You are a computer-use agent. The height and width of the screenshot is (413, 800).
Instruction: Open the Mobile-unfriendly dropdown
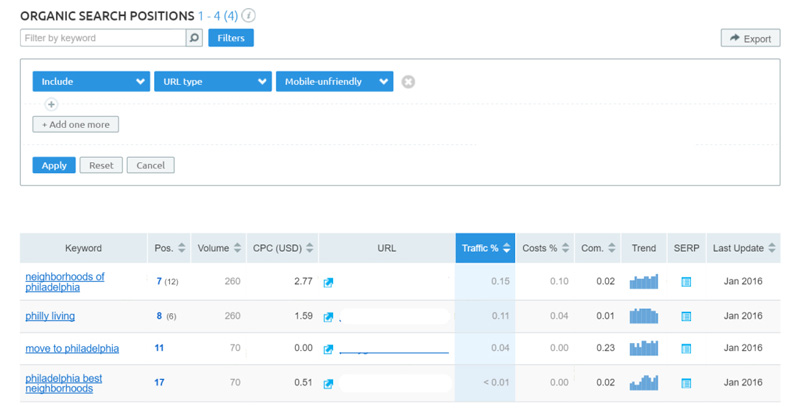click(x=334, y=82)
